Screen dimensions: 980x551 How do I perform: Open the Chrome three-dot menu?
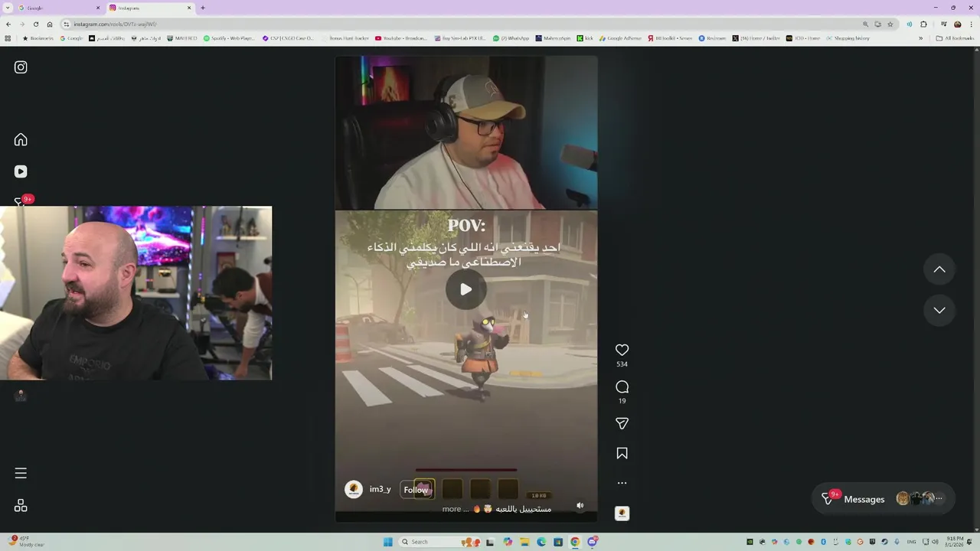(971, 24)
